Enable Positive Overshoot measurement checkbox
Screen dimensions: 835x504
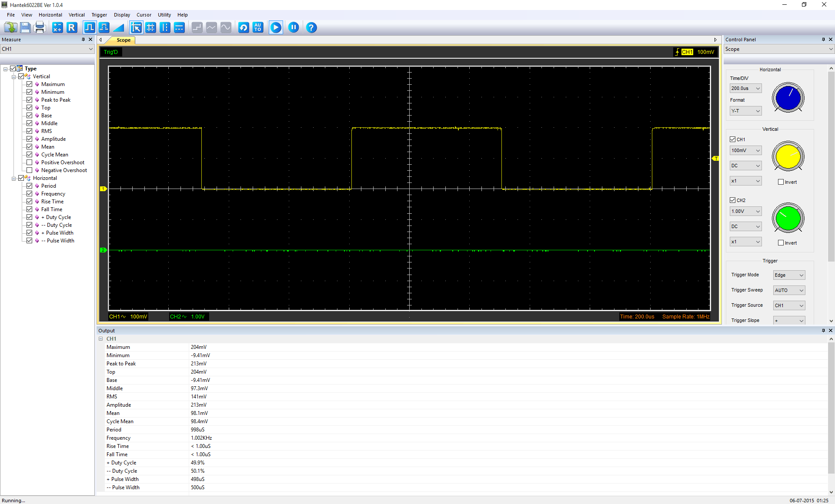click(30, 162)
